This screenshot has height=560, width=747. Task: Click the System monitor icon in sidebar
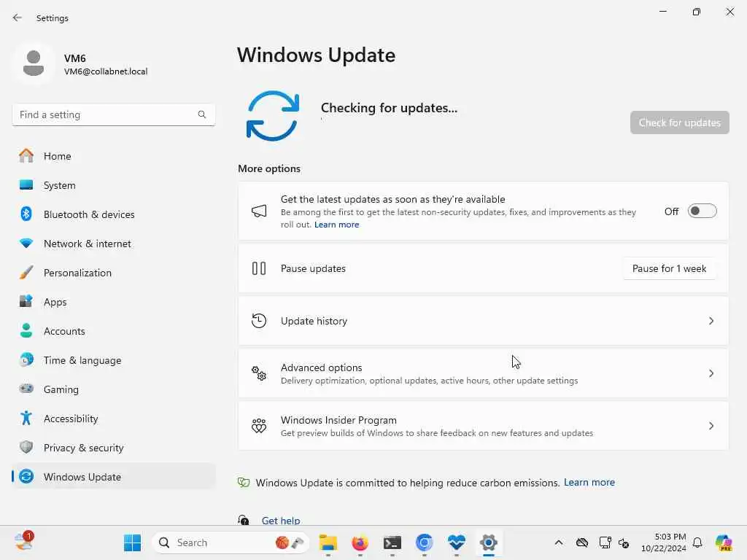click(x=26, y=184)
